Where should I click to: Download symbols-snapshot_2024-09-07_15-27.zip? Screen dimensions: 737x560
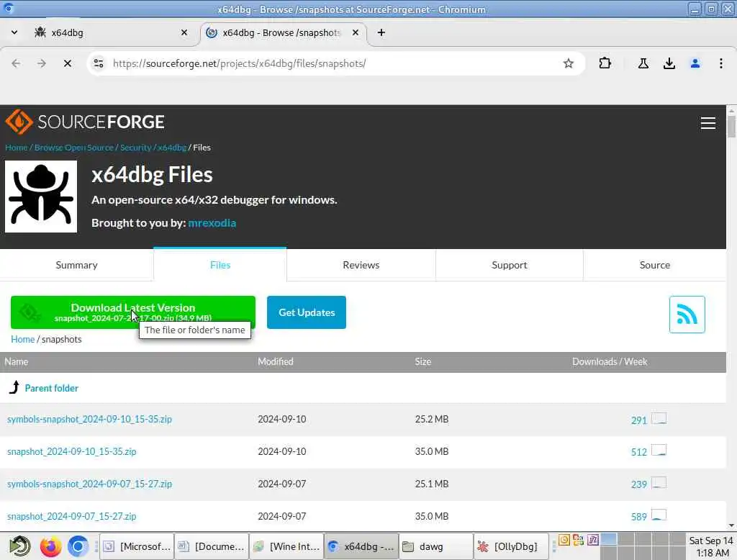tap(89, 484)
